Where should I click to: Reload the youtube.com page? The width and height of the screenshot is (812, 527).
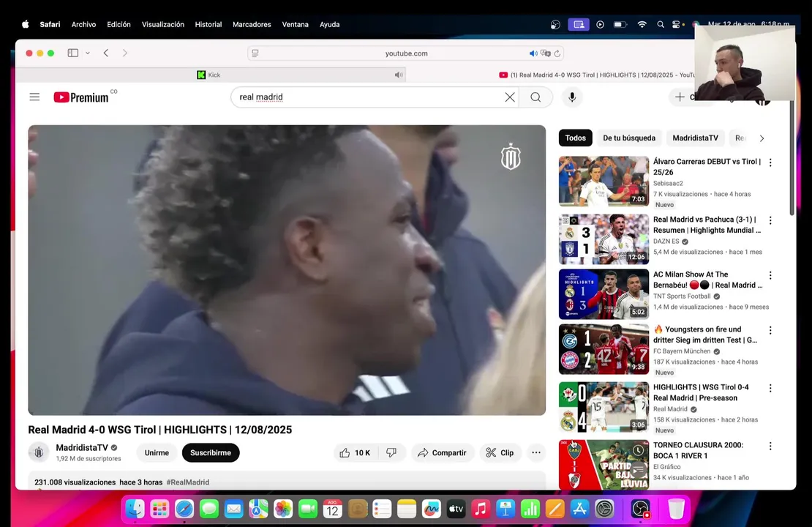click(557, 53)
